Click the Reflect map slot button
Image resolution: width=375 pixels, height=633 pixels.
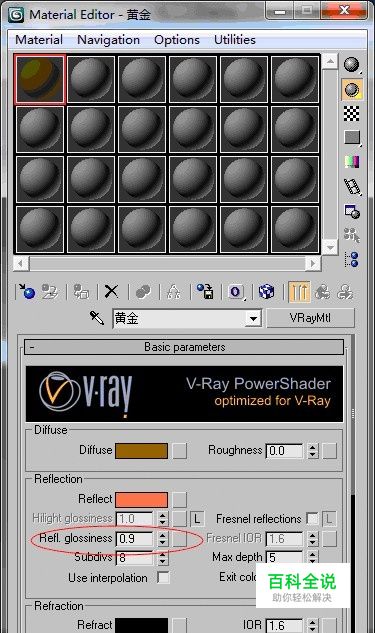[x=180, y=499]
